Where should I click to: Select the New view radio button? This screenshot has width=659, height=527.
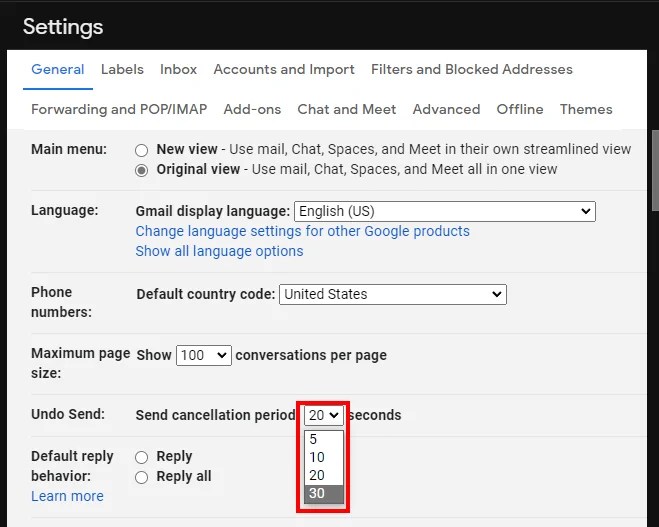[142, 150]
